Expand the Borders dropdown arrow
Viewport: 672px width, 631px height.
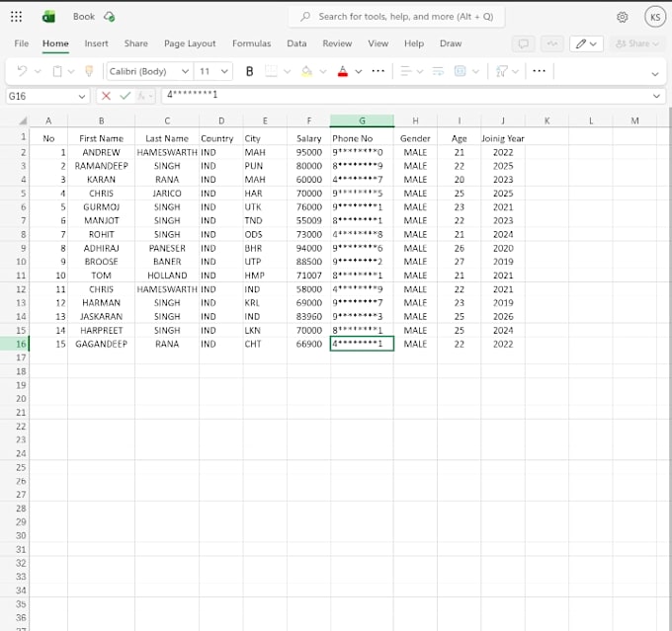click(288, 71)
